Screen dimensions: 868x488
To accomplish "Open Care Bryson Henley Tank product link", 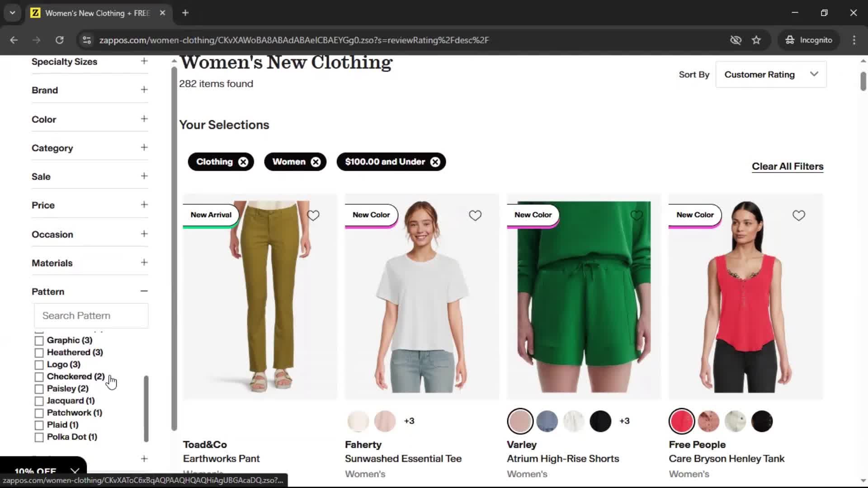I will [726, 459].
